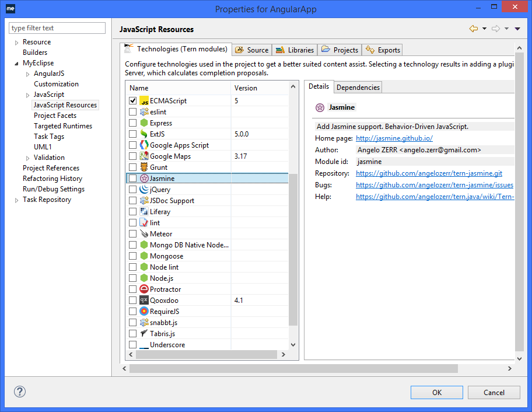
Task: Click the RequireJS icon in list
Action: pos(144,312)
